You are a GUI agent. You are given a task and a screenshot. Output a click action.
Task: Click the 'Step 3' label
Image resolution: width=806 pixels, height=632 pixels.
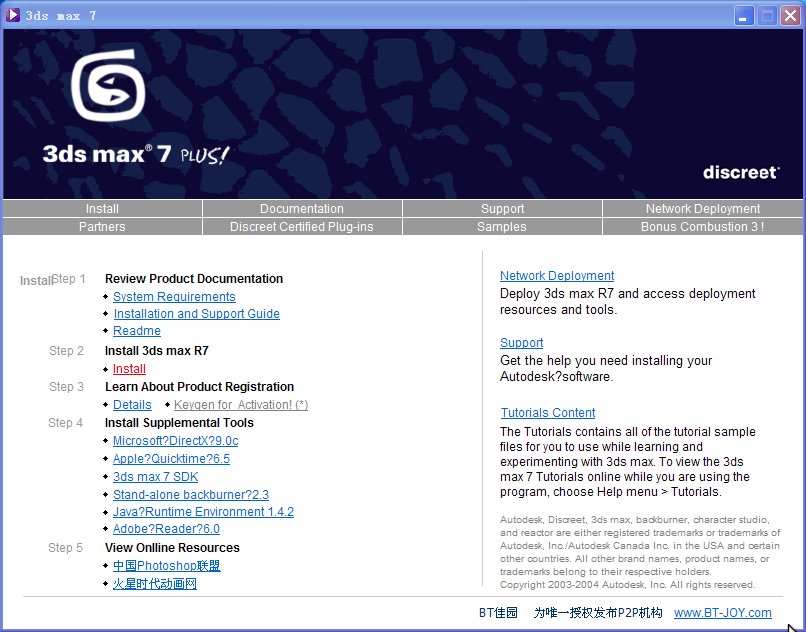coord(66,387)
